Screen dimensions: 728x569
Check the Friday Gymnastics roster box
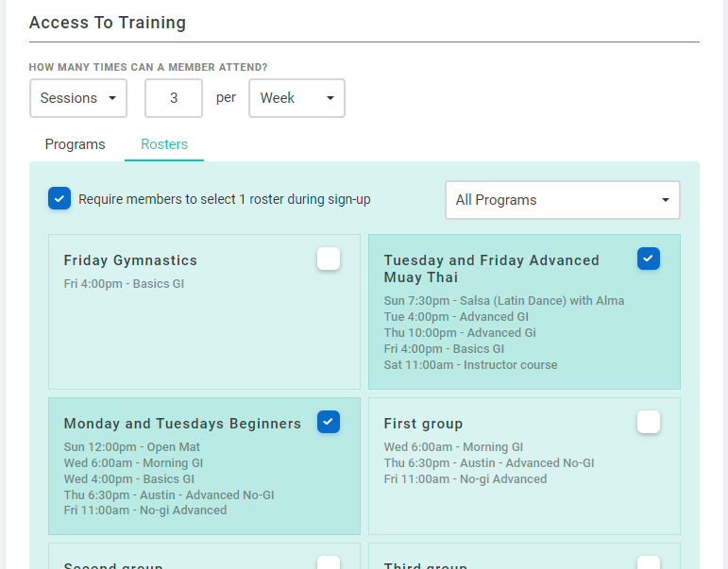(x=329, y=259)
